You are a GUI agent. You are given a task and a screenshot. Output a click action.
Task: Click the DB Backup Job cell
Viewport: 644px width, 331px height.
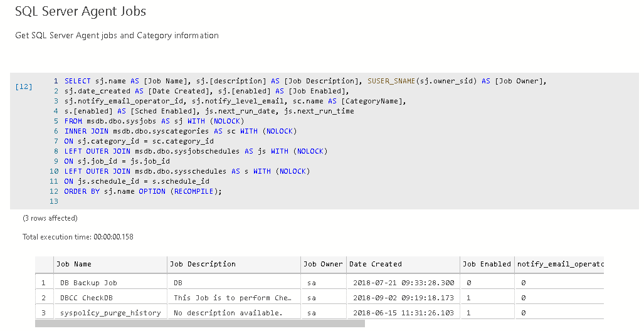pyautogui.click(x=88, y=283)
